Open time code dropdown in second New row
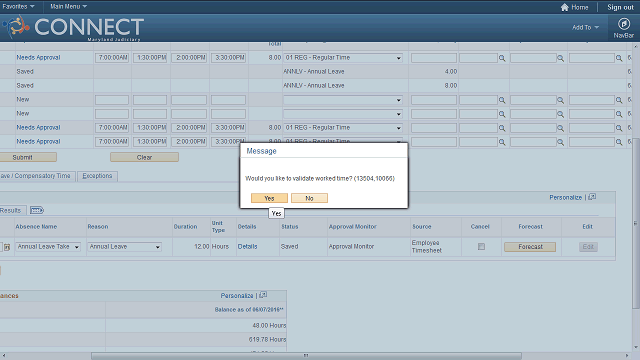This screenshot has height=360, width=640. tap(343, 114)
